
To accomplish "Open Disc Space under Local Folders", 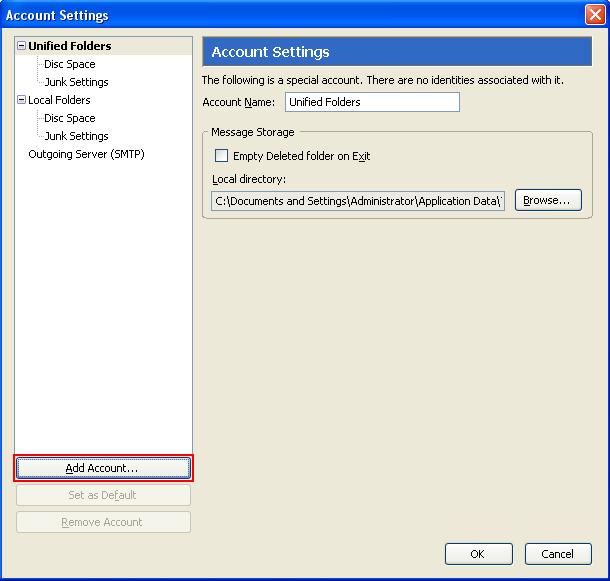I will point(70,118).
